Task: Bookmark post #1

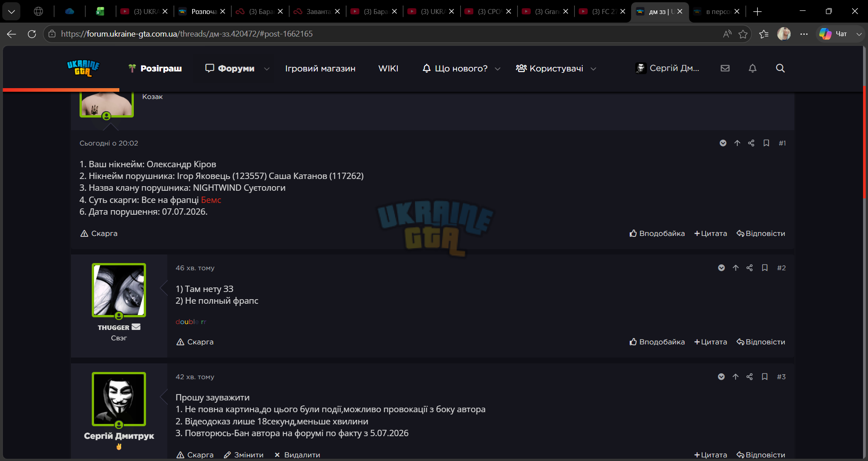Action: coord(766,143)
